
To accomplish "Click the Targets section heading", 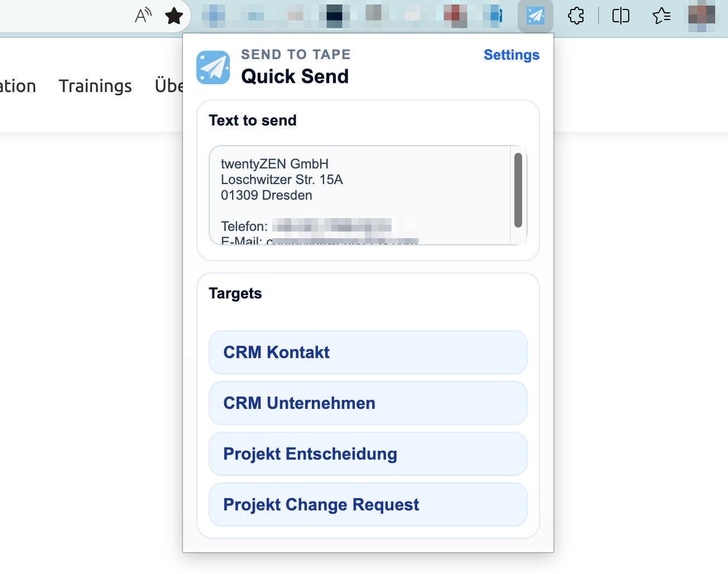I will (235, 293).
